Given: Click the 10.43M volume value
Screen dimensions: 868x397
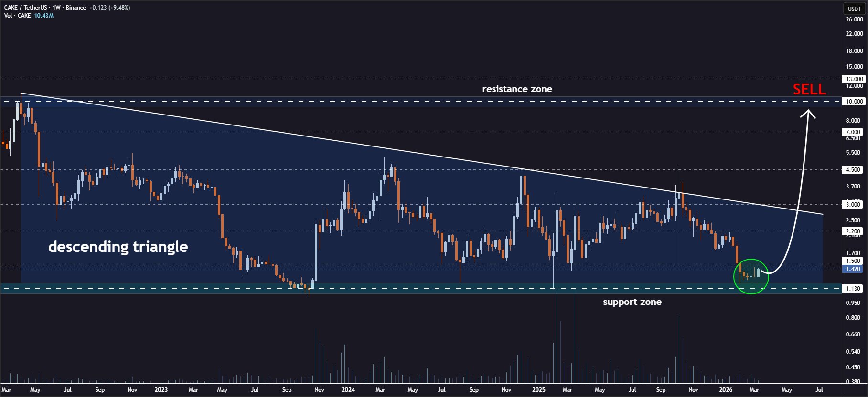Looking at the screenshot, I should [44, 16].
